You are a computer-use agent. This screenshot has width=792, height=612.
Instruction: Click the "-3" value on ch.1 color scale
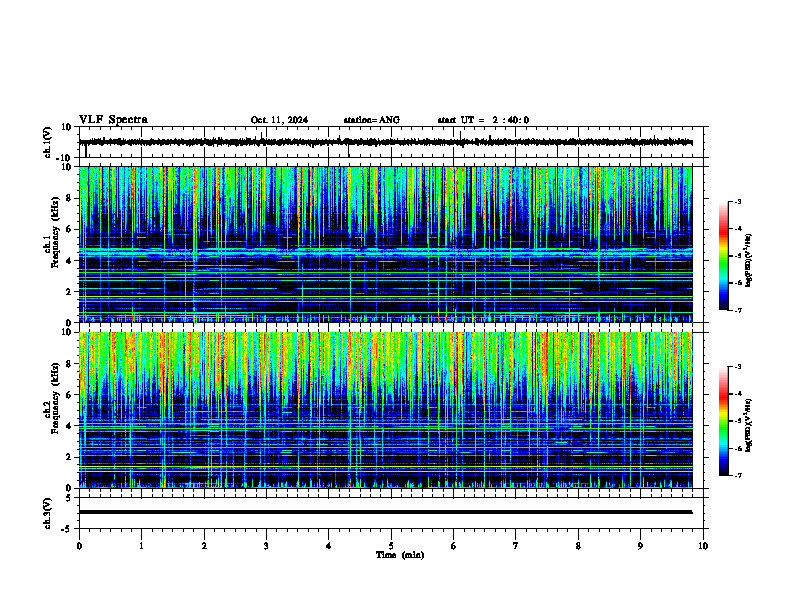[x=738, y=201]
